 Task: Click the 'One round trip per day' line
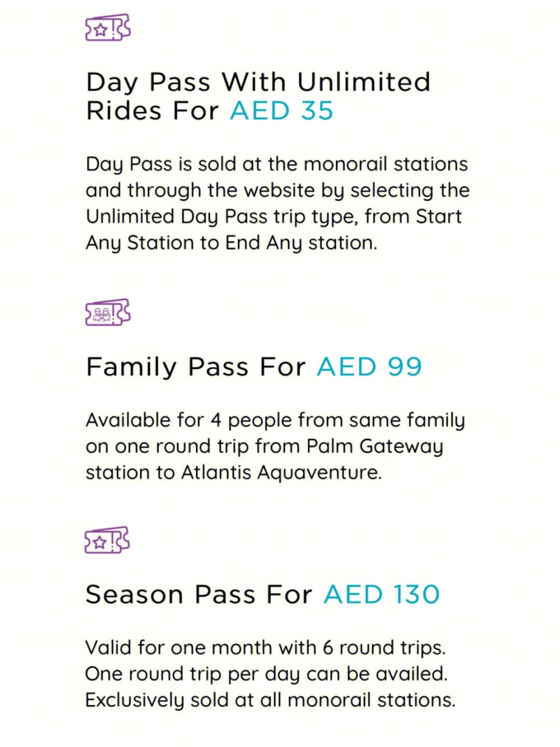[x=266, y=673]
